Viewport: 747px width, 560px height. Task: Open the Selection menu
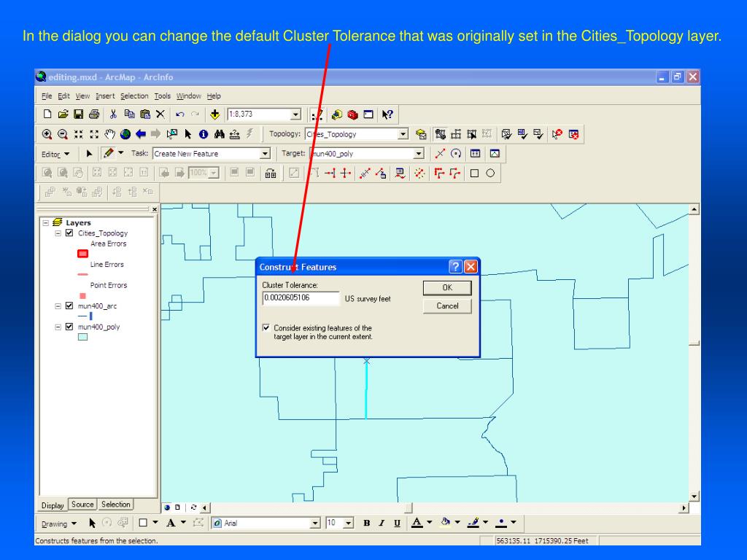134,96
